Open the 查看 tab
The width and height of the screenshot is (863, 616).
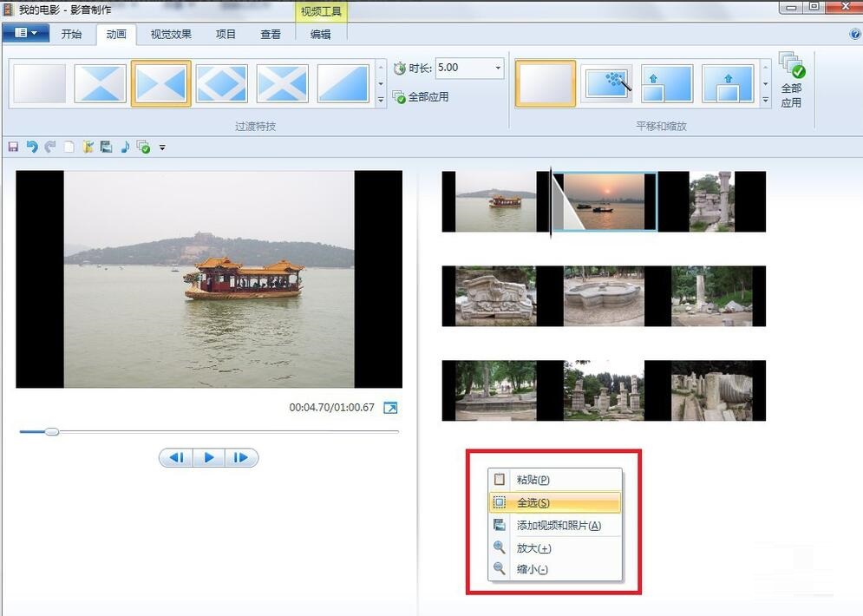(x=271, y=34)
